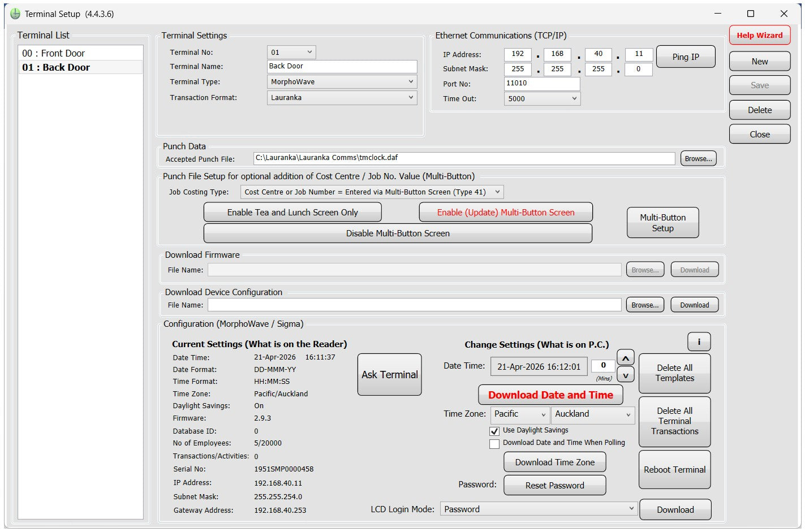Image resolution: width=805 pixels, height=532 pixels.
Task: Select 01 : Back Door terminal
Action: point(80,67)
